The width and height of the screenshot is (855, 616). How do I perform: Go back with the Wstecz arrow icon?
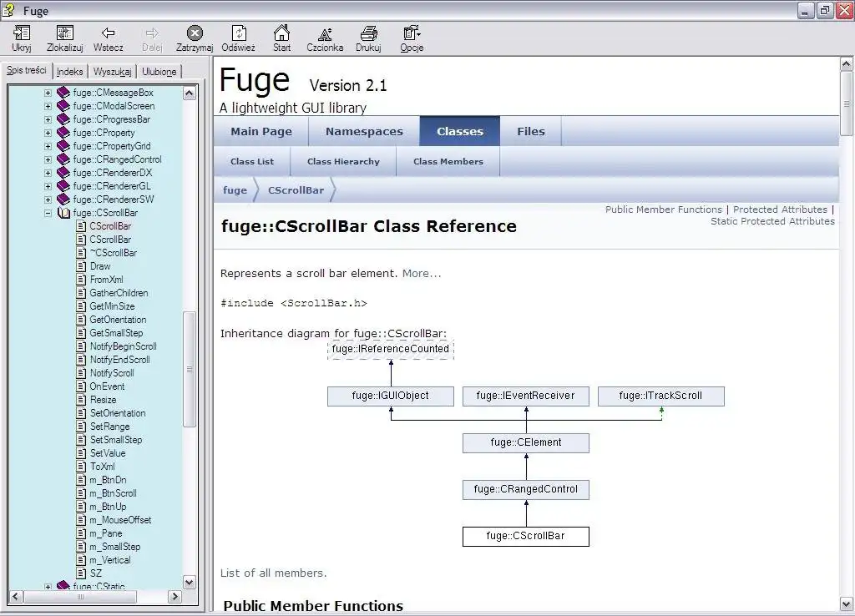(x=108, y=33)
